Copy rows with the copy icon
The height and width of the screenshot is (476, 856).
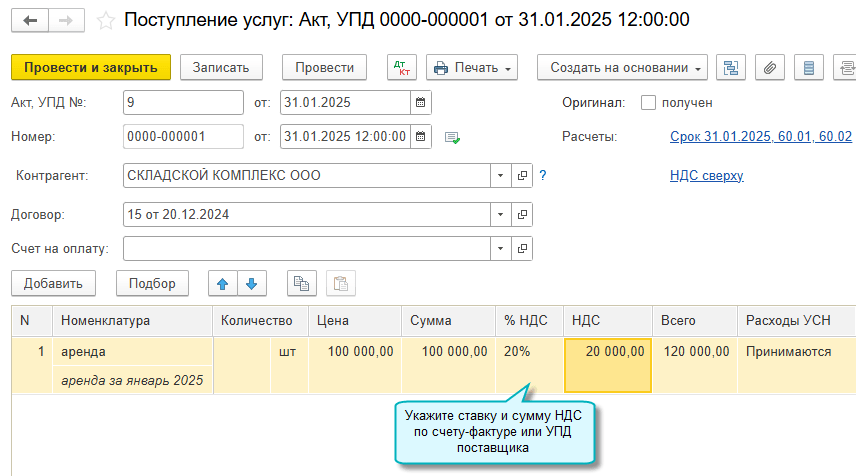click(x=302, y=284)
